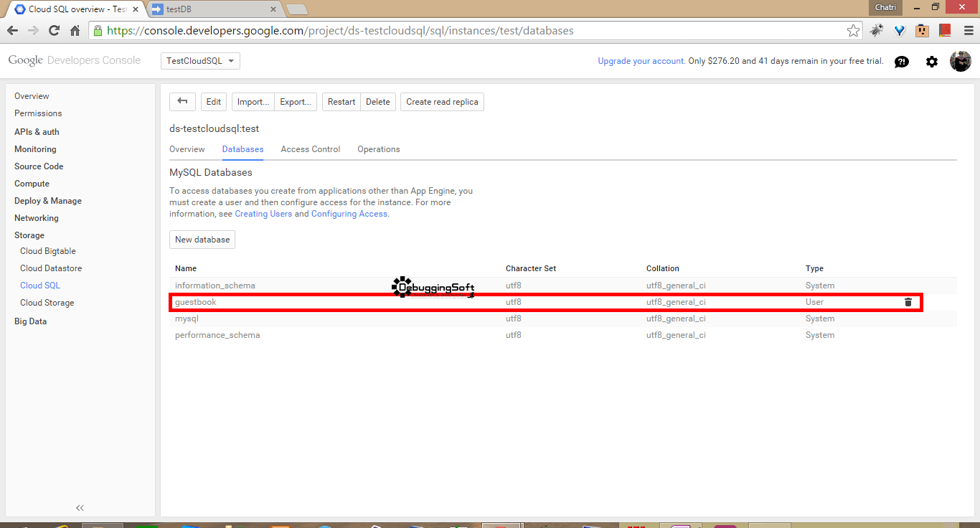Open Permissions in the sidebar
Screen dimensions: 980x528
(x=38, y=113)
